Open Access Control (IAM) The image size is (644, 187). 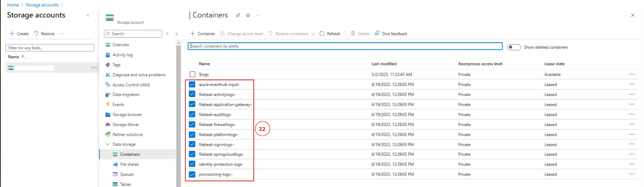(131, 85)
